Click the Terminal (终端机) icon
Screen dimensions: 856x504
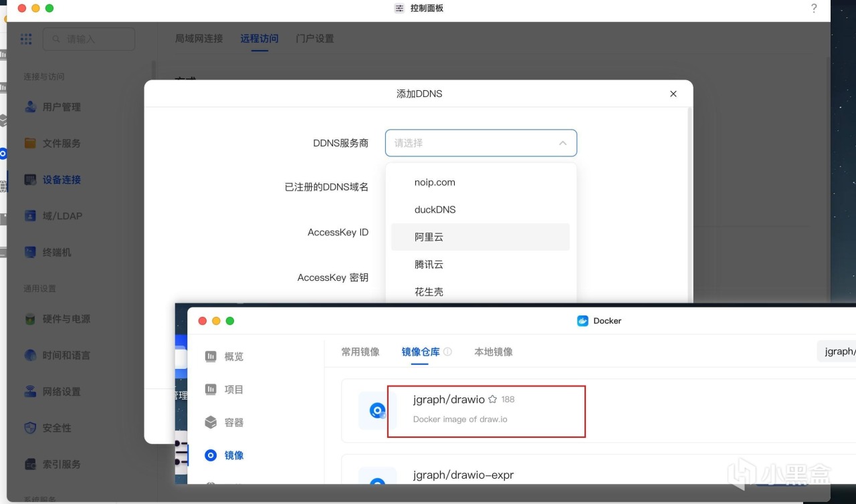point(30,252)
